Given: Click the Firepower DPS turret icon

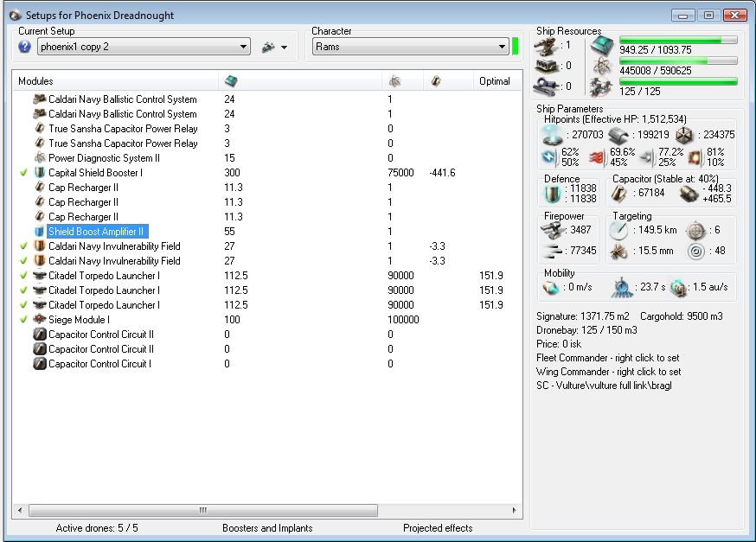Looking at the screenshot, I should click(552, 230).
